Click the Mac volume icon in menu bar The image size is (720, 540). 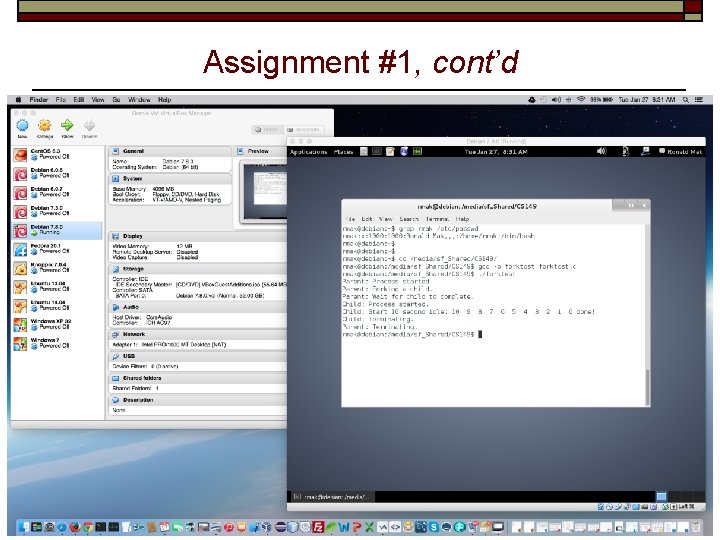tap(556, 100)
